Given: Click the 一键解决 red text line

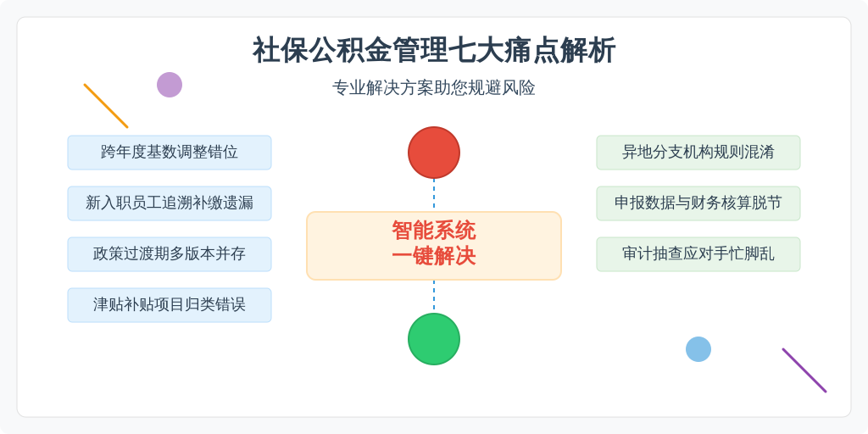Looking at the screenshot, I should 434,256.
